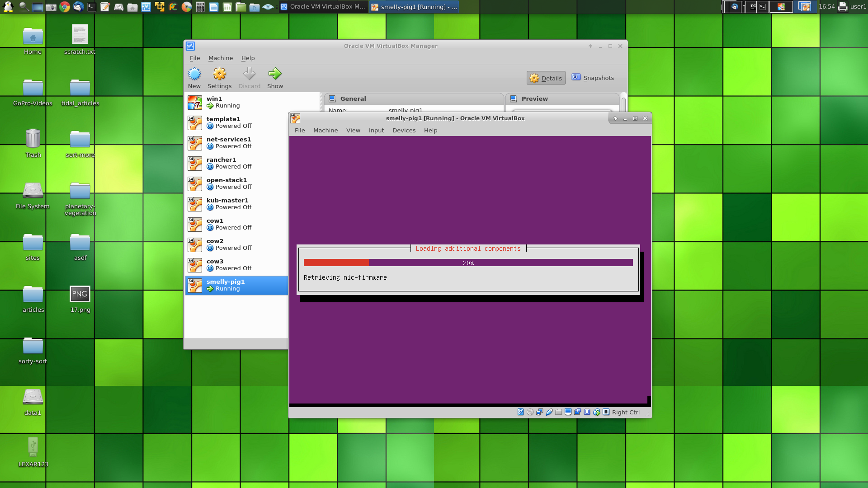This screenshot has height=488, width=868.
Task: Select the LEXAR123 USB drive on the desktop
Action: (33, 452)
